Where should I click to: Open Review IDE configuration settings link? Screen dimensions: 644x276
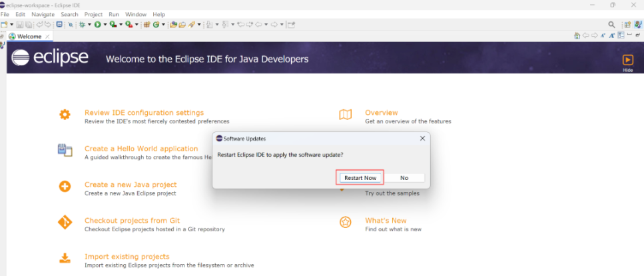click(144, 113)
